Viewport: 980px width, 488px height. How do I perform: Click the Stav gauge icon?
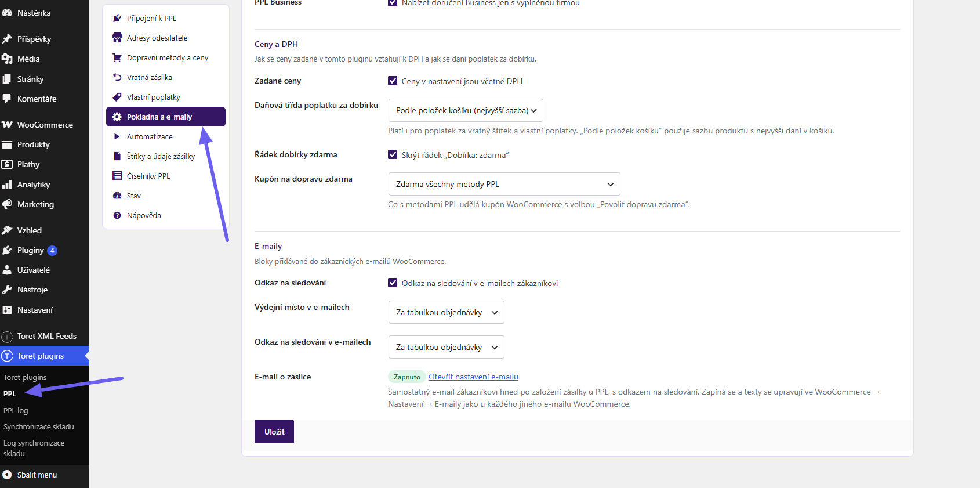(117, 196)
